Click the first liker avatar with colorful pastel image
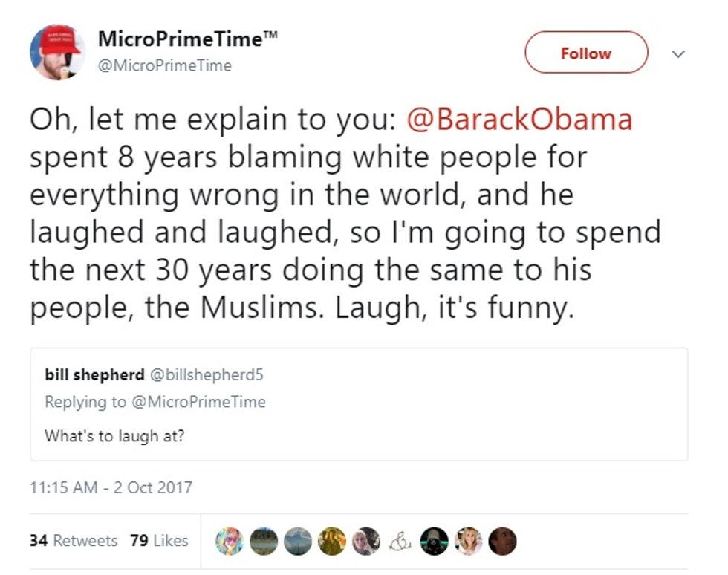728x575 pixels. [230, 542]
